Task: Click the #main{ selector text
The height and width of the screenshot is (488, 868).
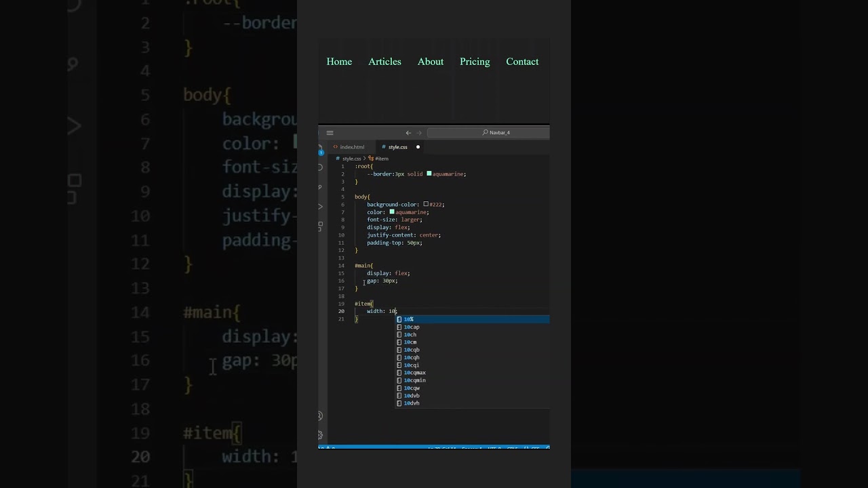Action: (x=364, y=266)
